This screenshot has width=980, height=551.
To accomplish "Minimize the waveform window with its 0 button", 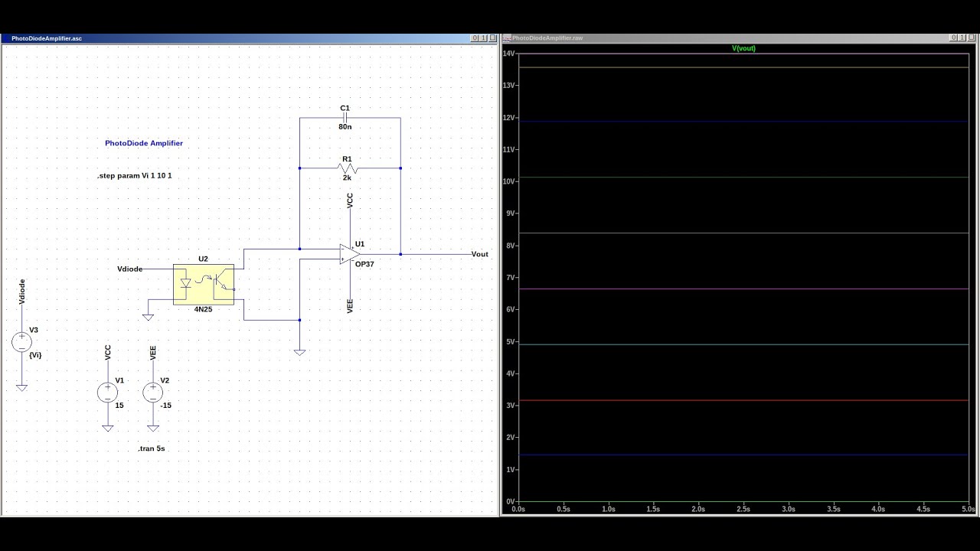I will tap(953, 37).
